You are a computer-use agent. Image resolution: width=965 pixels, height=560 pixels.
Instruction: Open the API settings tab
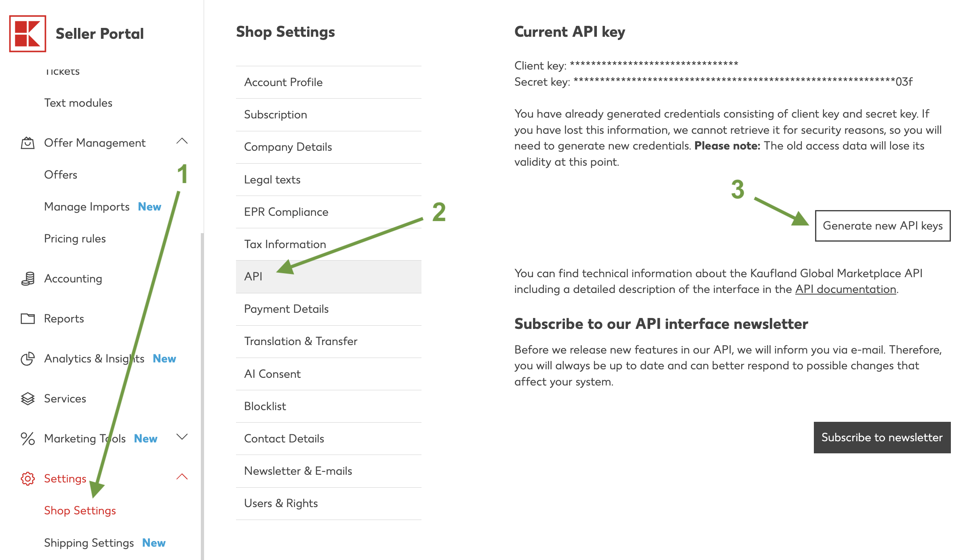pos(329,277)
